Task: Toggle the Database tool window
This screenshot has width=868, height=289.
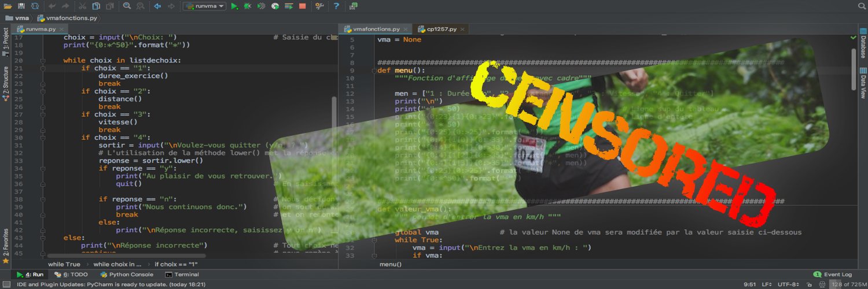Action: [863, 43]
